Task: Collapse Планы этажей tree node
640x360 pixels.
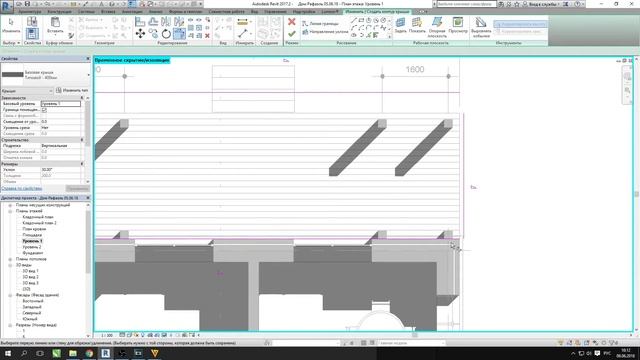Action: point(10,211)
